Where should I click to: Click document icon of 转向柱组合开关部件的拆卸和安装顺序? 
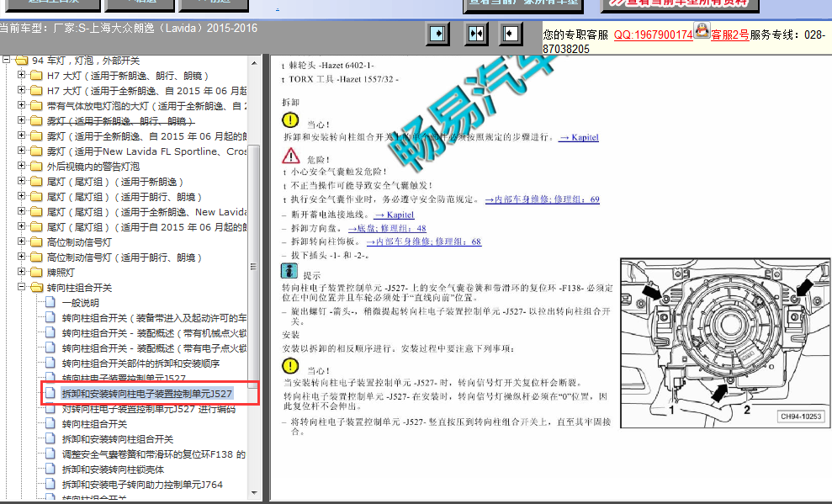coord(50,363)
